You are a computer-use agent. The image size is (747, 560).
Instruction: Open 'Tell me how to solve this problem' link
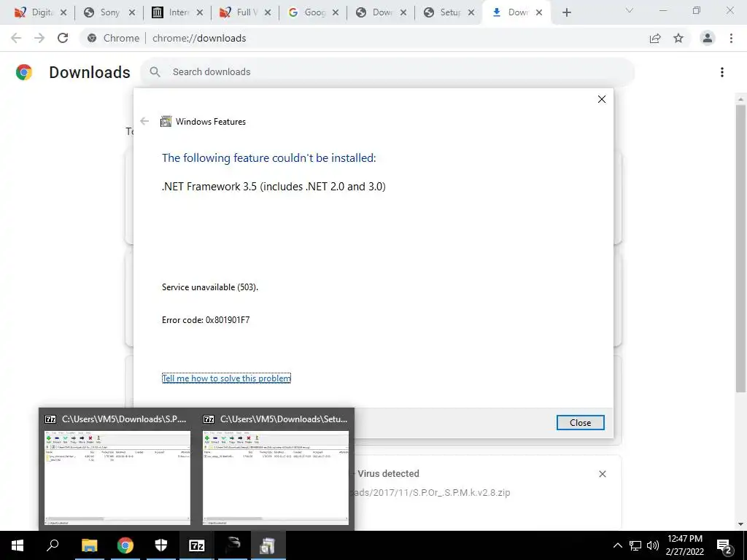226,378
